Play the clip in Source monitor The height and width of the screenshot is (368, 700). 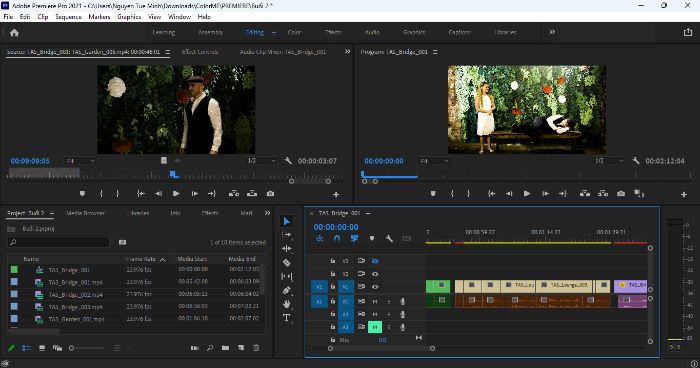[x=176, y=193]
